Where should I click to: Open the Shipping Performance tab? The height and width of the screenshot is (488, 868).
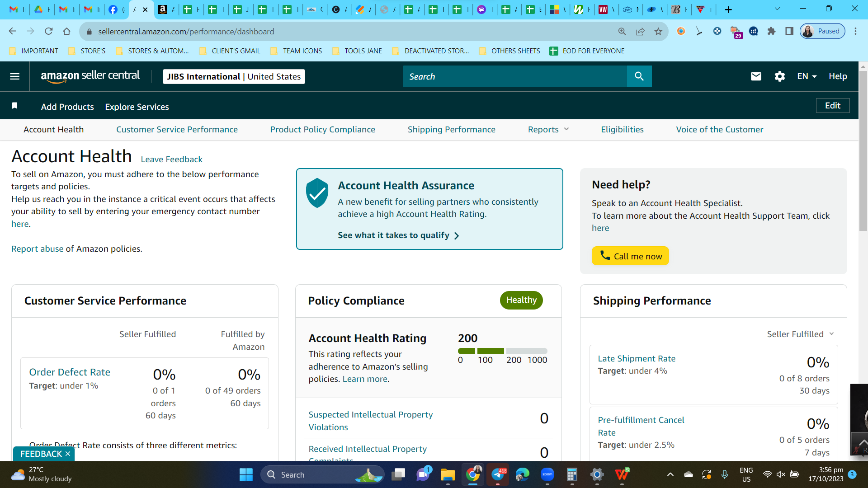[452, 130]
